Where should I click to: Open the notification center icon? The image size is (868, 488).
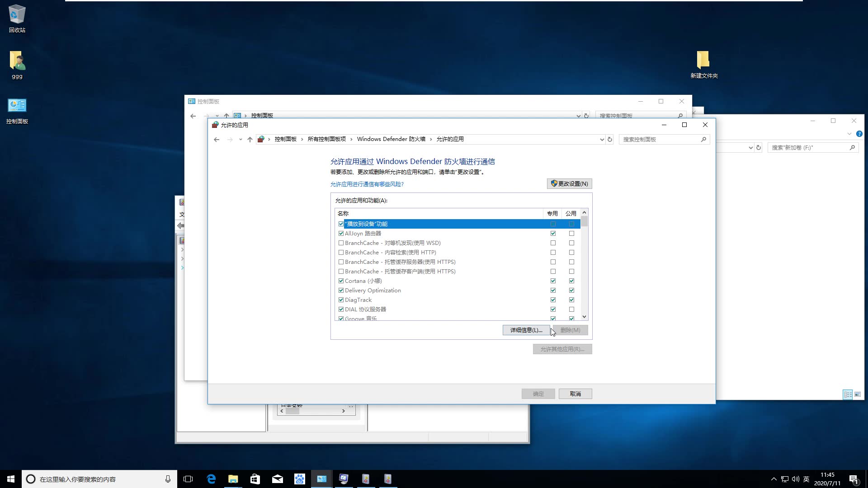(854, 479)
